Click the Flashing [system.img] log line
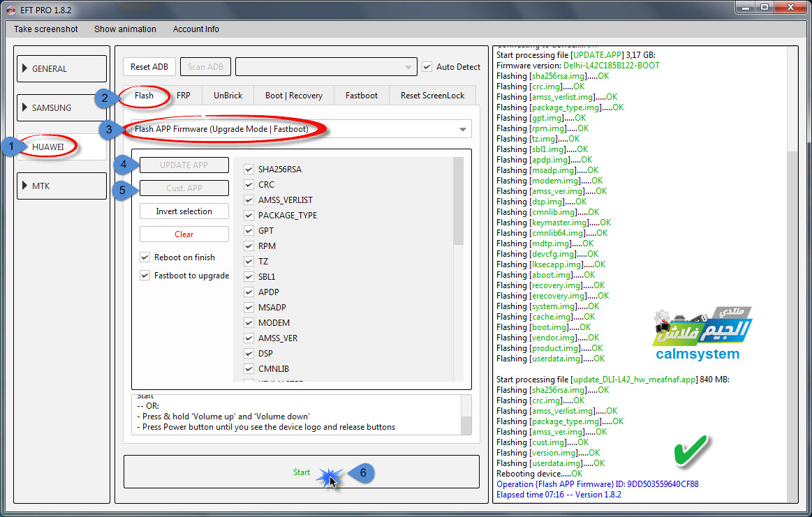812x517 pixels. point(547,306)
